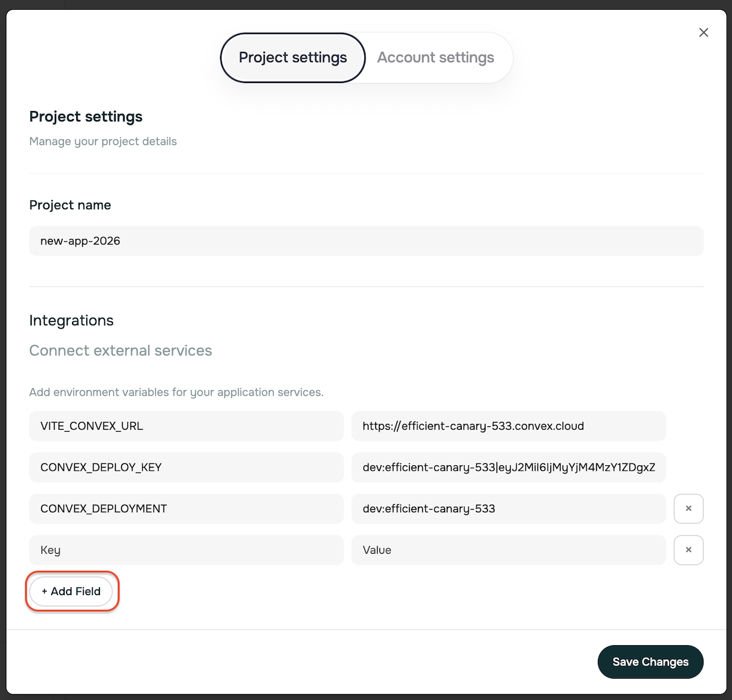Focus the empty Value placeholder field
This screenshot has width=732, height=700.
point(509,550)
